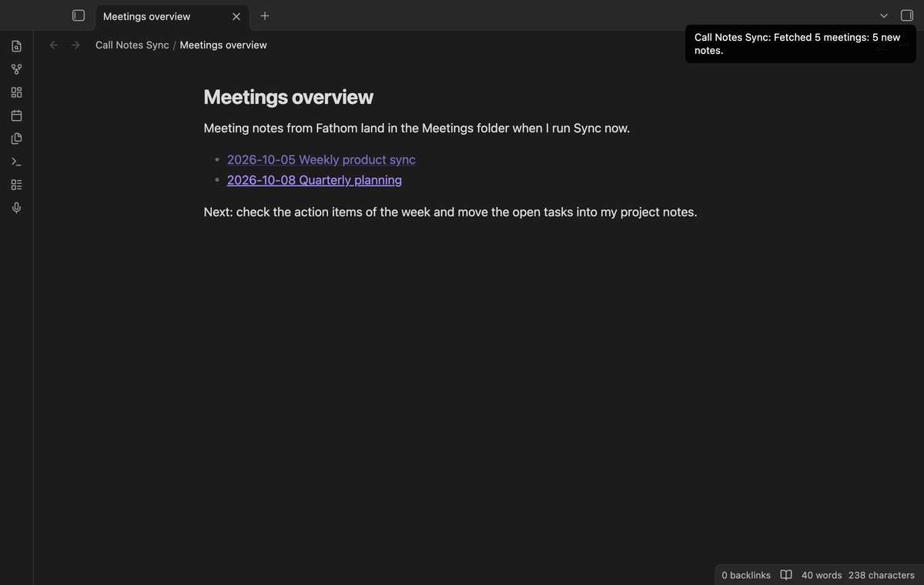924x585 pixels.
Task: Toggle the left sidebar panel icon
Action: 79,15
